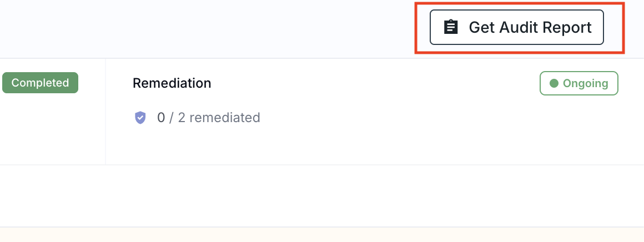Click the Get Audit Report button
644x242 pixels.
pyautogui.click(x=516, y=27)
